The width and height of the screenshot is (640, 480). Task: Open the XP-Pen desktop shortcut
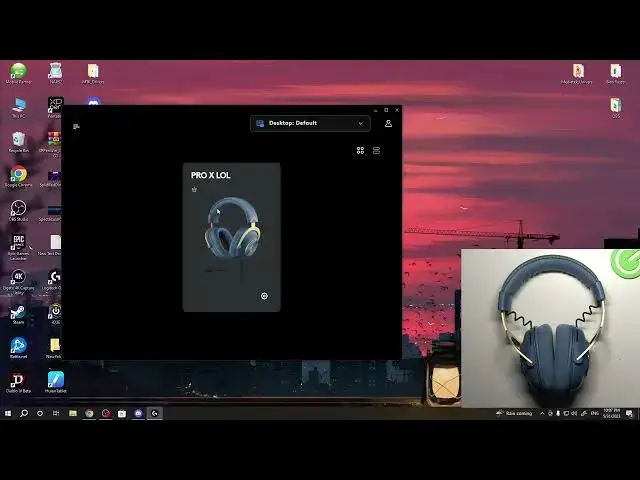coord(55,107)
